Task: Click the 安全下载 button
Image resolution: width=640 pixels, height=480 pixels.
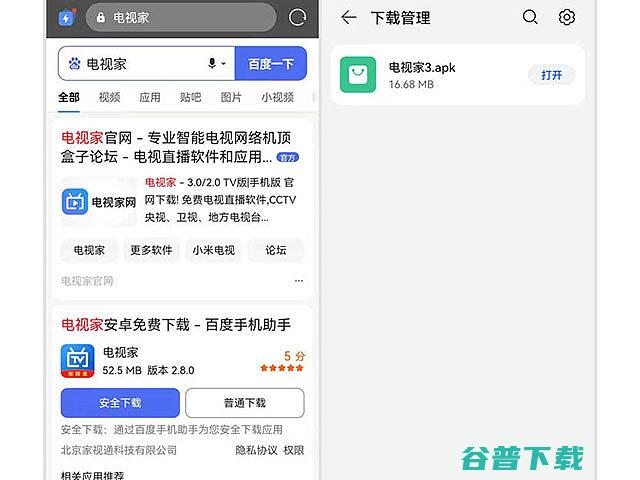Action: tap(120, 403)
